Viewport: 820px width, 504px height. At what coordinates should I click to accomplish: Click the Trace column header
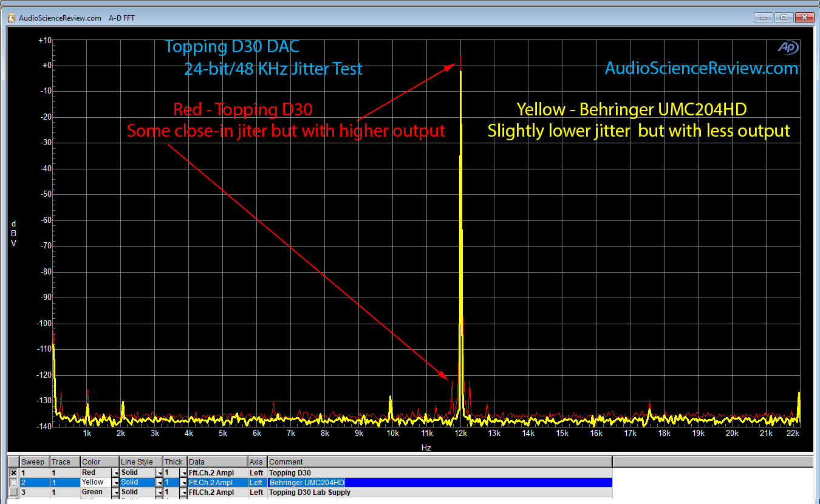64,462
